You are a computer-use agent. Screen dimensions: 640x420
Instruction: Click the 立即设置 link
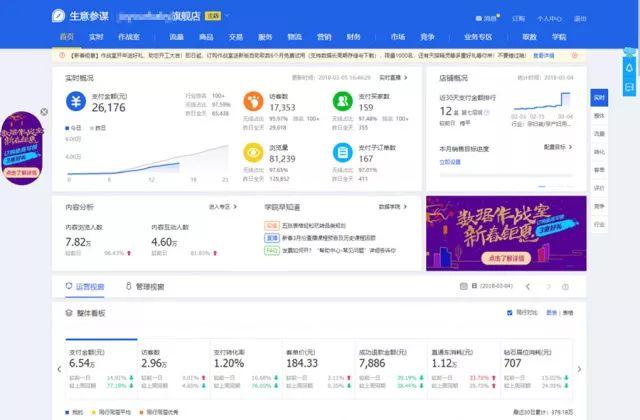click(x=450, y=162)
